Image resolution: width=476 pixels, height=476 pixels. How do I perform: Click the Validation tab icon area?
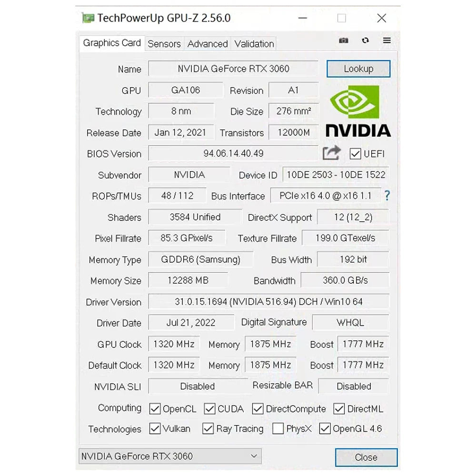click(x=254, y=43)
